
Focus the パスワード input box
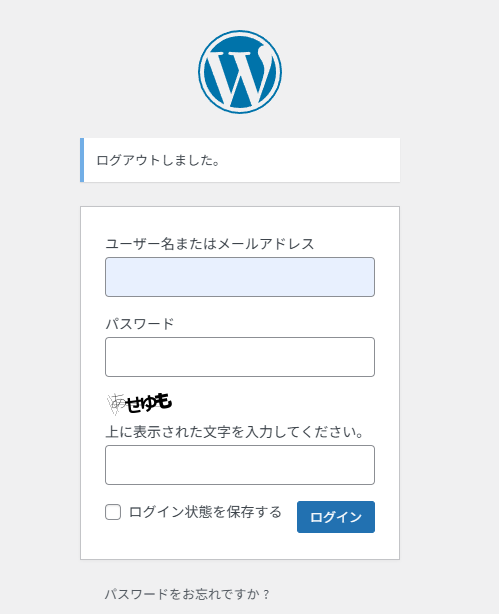click(x=240, y=357)
